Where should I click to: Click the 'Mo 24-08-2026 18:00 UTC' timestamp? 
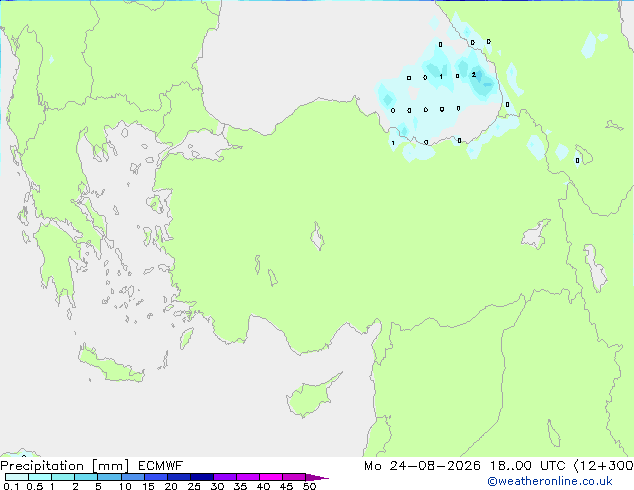click(x=465, y=466)
